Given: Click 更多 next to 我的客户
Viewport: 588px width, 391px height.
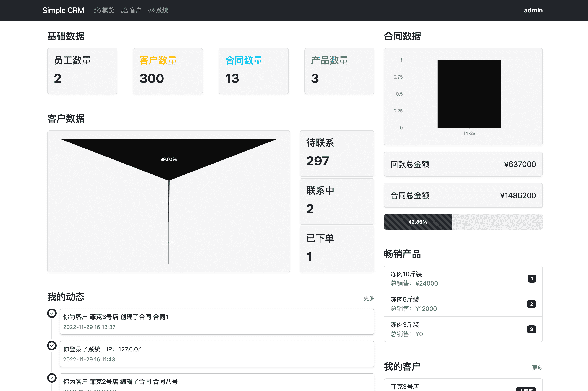Looking at the screenshot, I should [537, 368].
